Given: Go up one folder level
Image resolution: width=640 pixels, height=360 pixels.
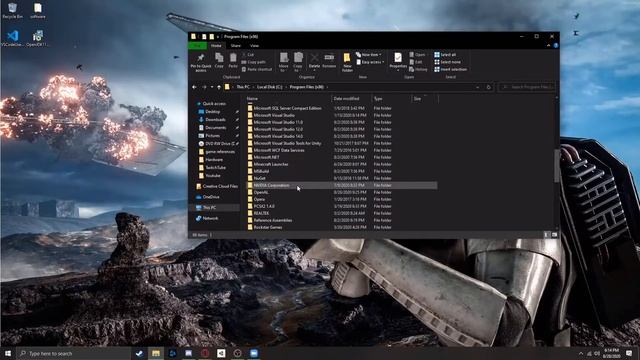Looking at the screenshot, I should pyautogui.click(x=219, y=87).
